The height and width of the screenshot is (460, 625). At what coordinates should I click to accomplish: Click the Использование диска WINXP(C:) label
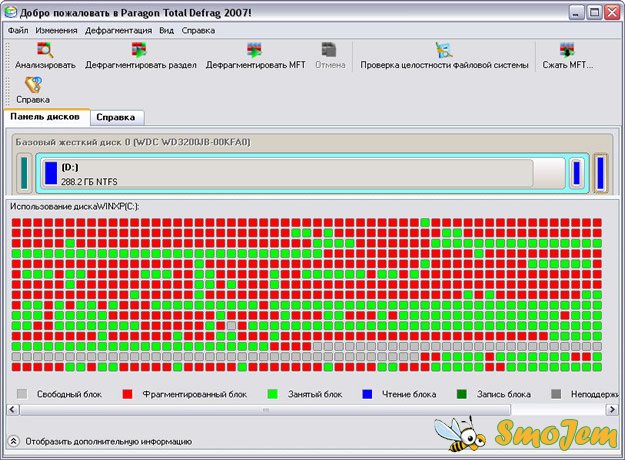(x=75, y=206)
